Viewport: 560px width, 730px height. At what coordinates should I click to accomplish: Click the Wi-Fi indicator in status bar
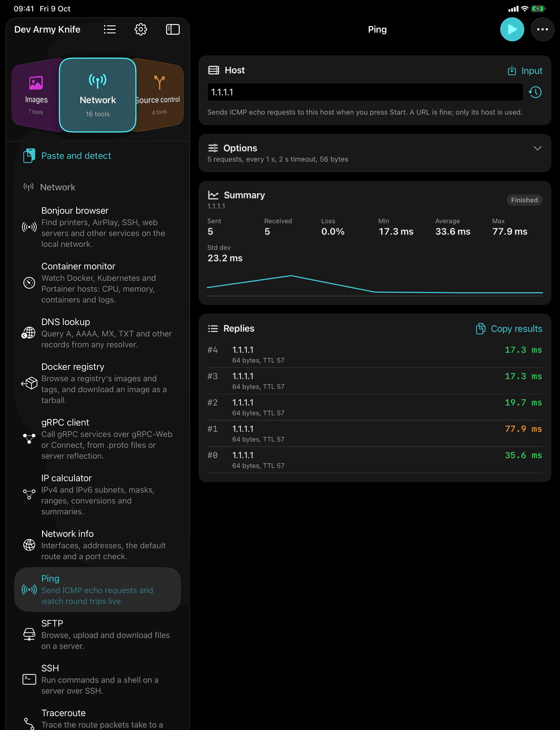tap(525, 9)
